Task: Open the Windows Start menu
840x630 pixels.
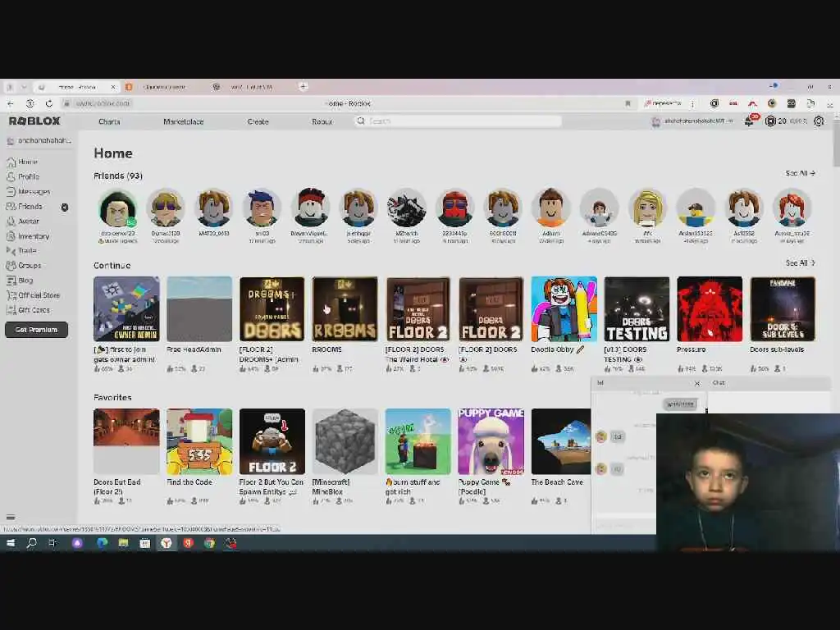Action: (x=10, y=543)
